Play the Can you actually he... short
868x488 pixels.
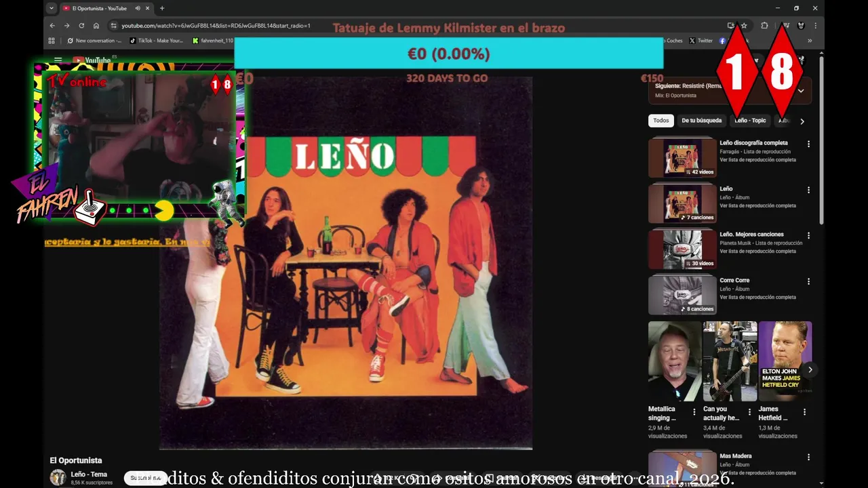coord(730,361)
